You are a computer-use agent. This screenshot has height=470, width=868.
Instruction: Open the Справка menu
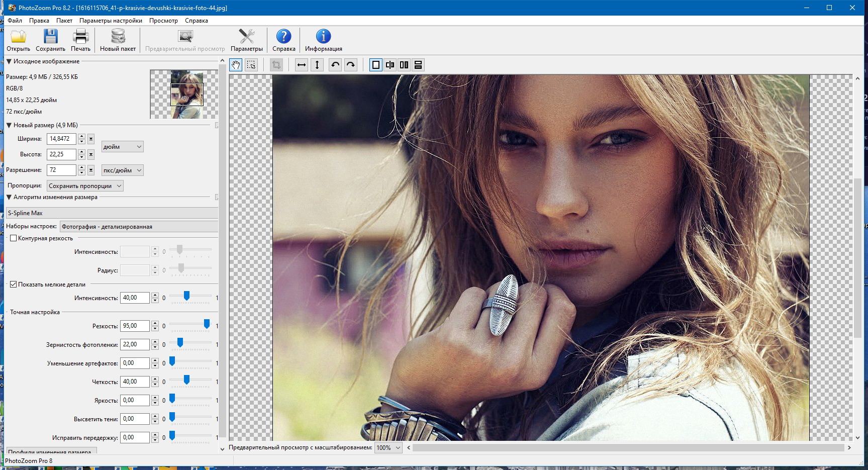(196, 21)
